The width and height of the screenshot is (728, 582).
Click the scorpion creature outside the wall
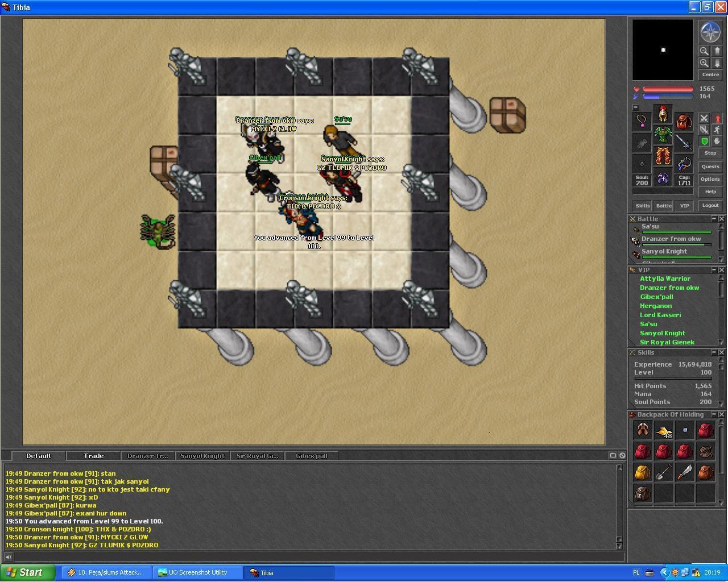click(x=158, y=231)
